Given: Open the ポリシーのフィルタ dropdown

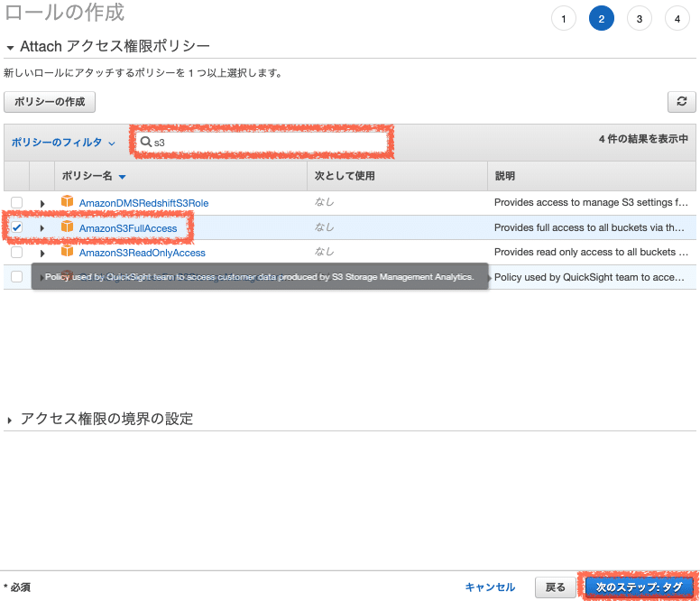Looking at the screenshot, I should pos(63,143).
